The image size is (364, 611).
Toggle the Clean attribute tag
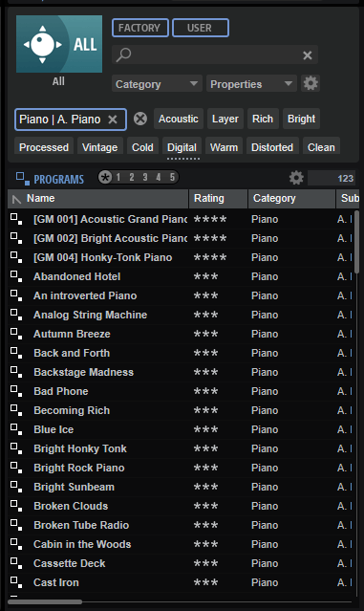(321, 146)
